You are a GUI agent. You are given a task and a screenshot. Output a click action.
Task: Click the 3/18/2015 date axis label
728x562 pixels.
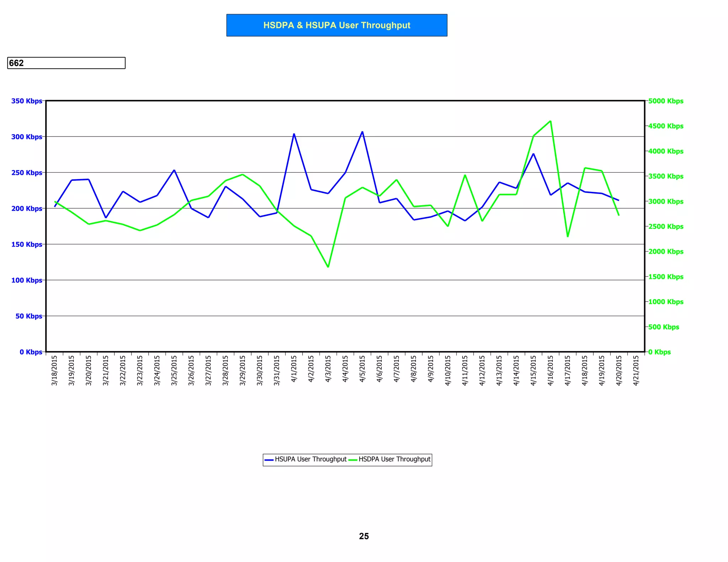pos(54,371)
